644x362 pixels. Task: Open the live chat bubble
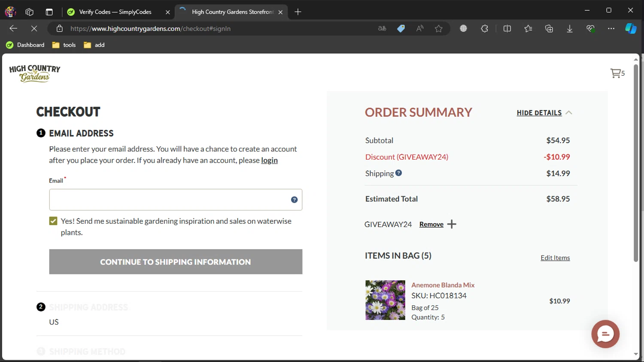(x=605, y=334)
